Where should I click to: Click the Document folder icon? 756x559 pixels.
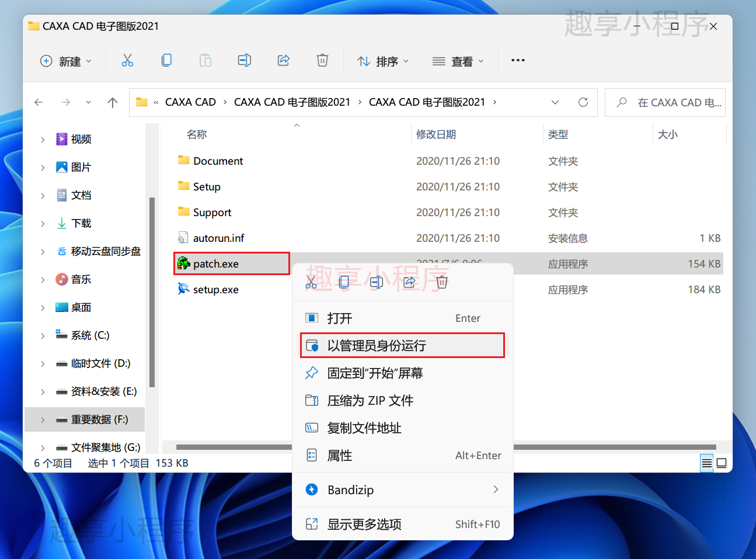[184, 161]
